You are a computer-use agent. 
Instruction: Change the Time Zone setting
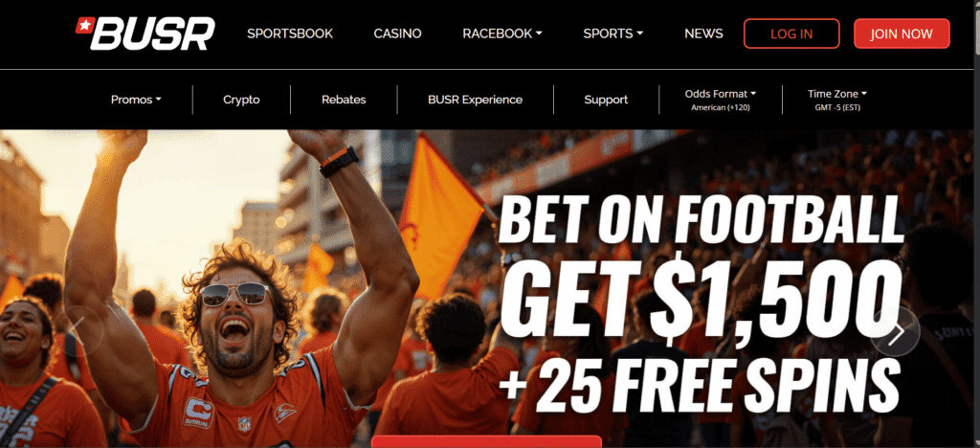836,100
